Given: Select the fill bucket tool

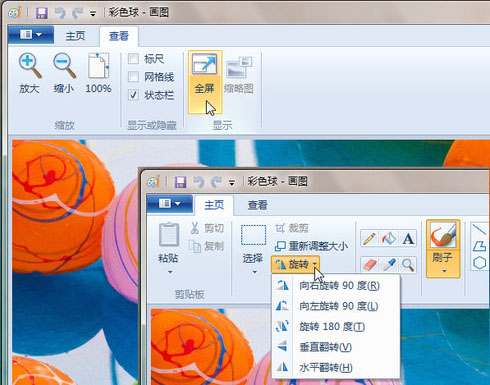Looking at the screenshot, I should pos(388,239).
